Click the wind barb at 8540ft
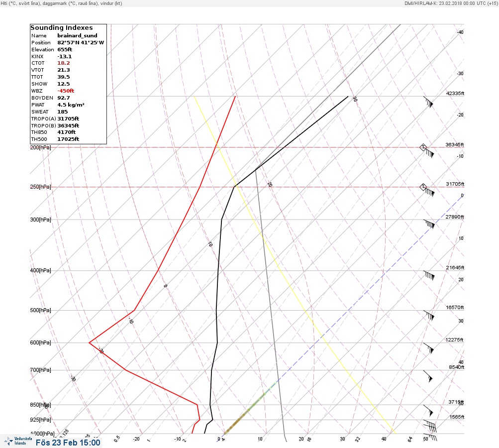499x448 pixels. tap(428, 376)
